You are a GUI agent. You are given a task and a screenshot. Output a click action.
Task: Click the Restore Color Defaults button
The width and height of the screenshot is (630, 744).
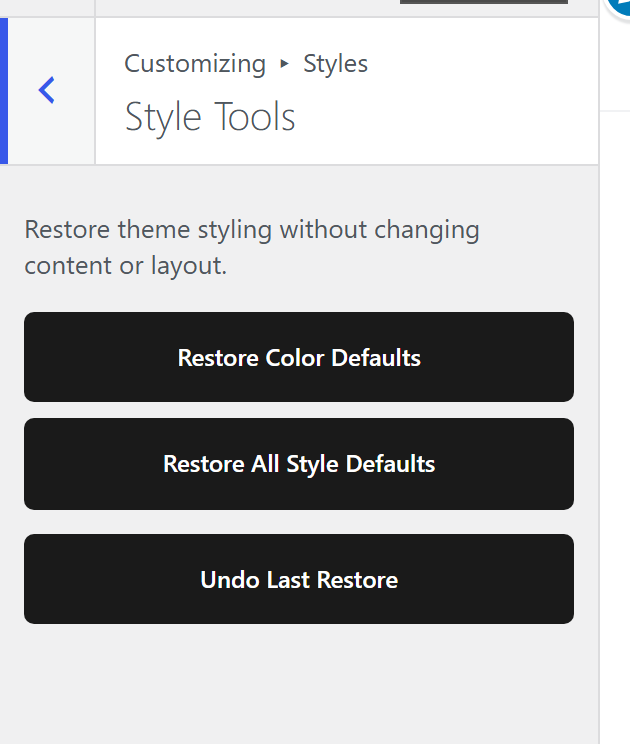pos(299,357)
